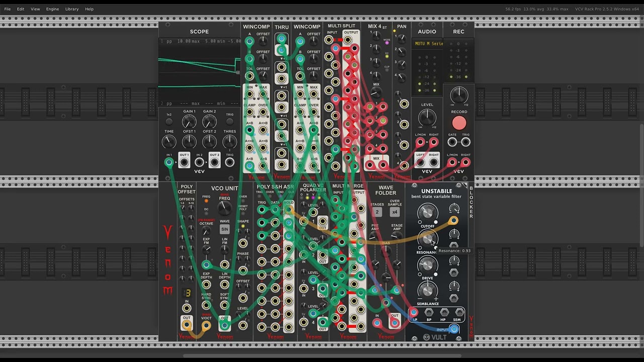Open the Library menu

click(x=72, y=9)
